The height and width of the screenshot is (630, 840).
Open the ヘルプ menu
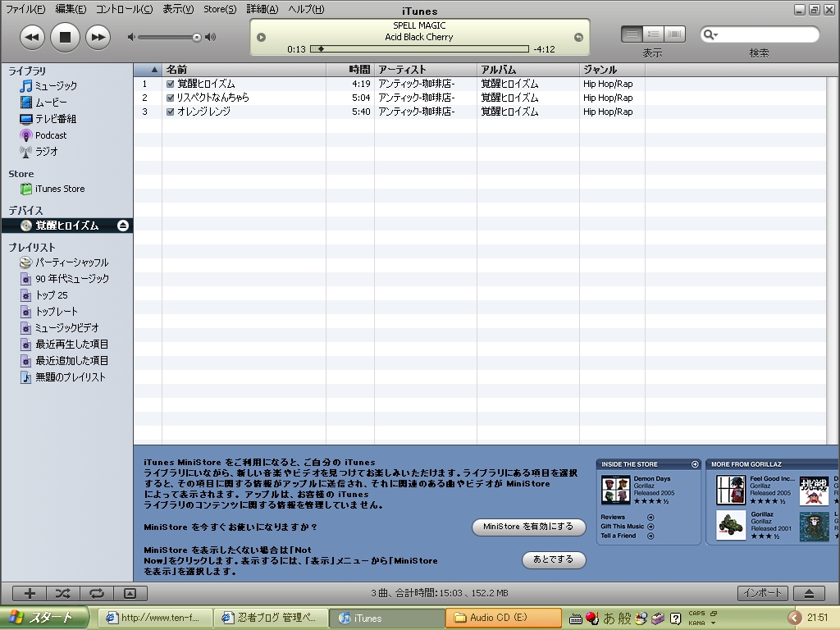[x=306, y=9]
